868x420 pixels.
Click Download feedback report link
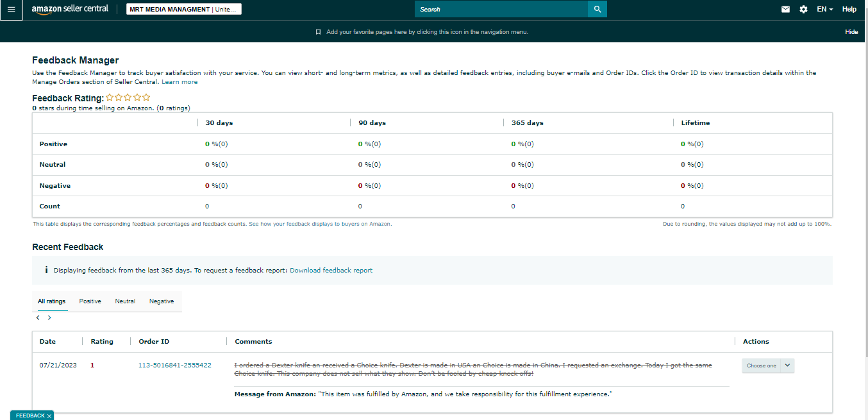tap(331, 271)
